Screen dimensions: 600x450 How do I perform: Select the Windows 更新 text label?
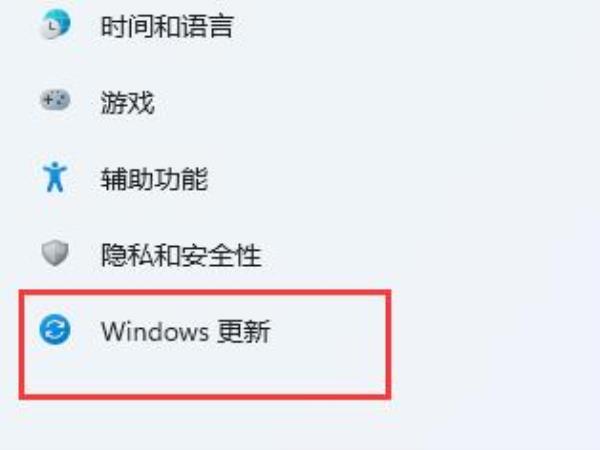point(186,331)
